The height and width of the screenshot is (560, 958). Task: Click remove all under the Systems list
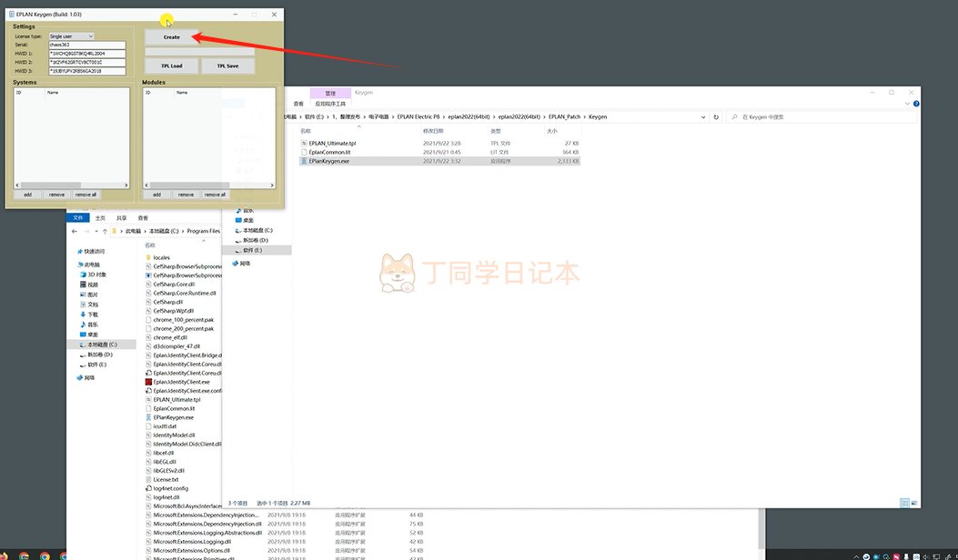pos(86,195)
